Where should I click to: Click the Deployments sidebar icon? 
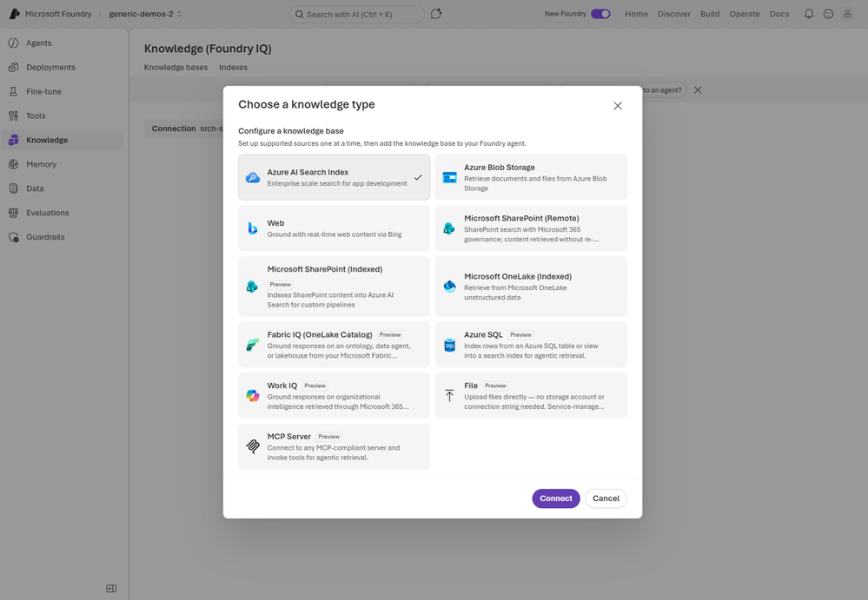pyautogui.click(x=13, y=68)
